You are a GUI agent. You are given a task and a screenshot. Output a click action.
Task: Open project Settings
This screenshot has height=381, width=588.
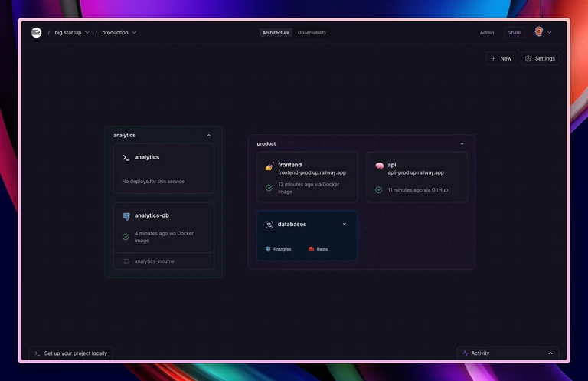540,58
